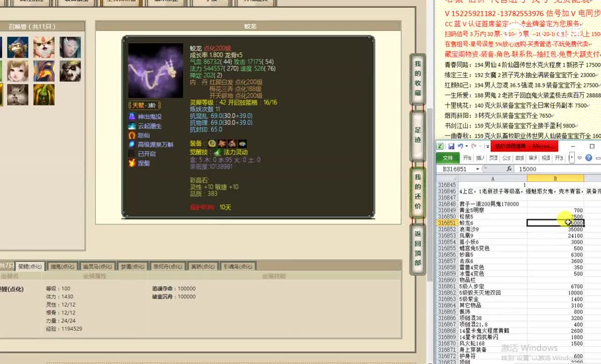Toggle the 已开启 skill state
This screenshot has width=601, height=364.
[x=133, y=153]
